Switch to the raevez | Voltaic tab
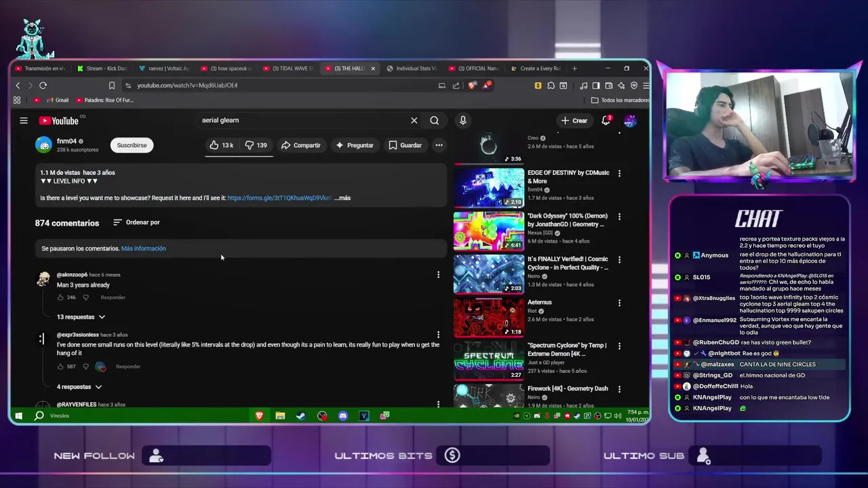Image resolution: width=868 pixels, height=488 pixels. coord(163,68)
